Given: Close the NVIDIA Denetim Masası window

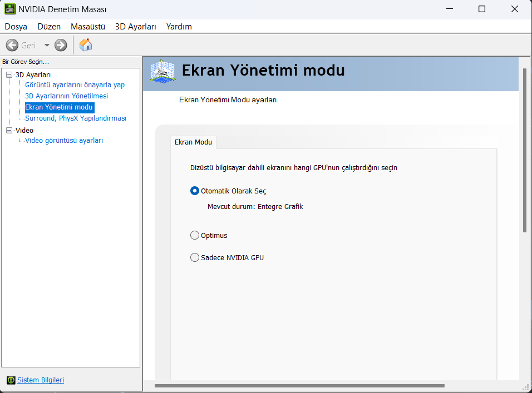Looking at the screenshot, I should click(x=515, y=9).
